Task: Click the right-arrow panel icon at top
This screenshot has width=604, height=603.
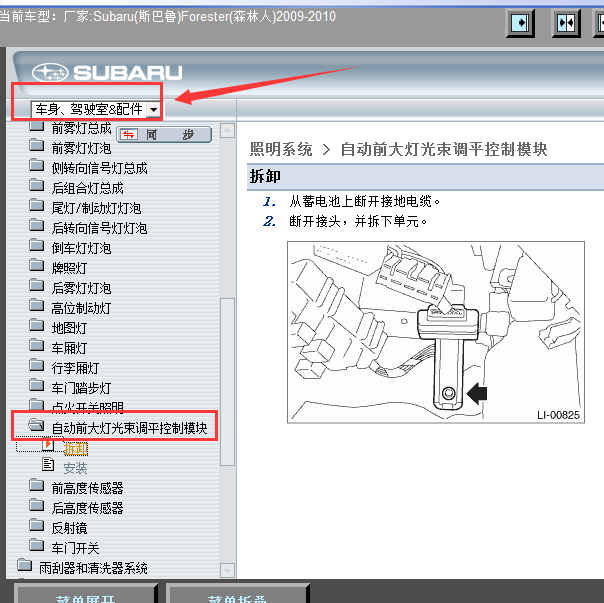Action: coord(520,23)
